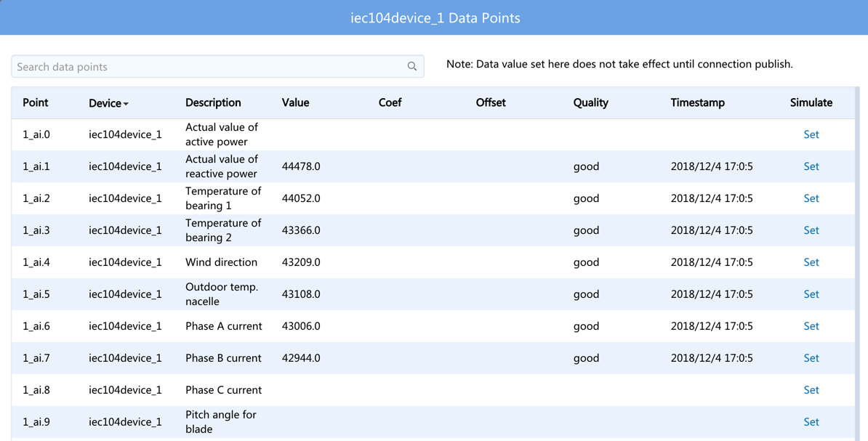Click Wind direction description
868x441 pixels.
[x=222, y=262]
